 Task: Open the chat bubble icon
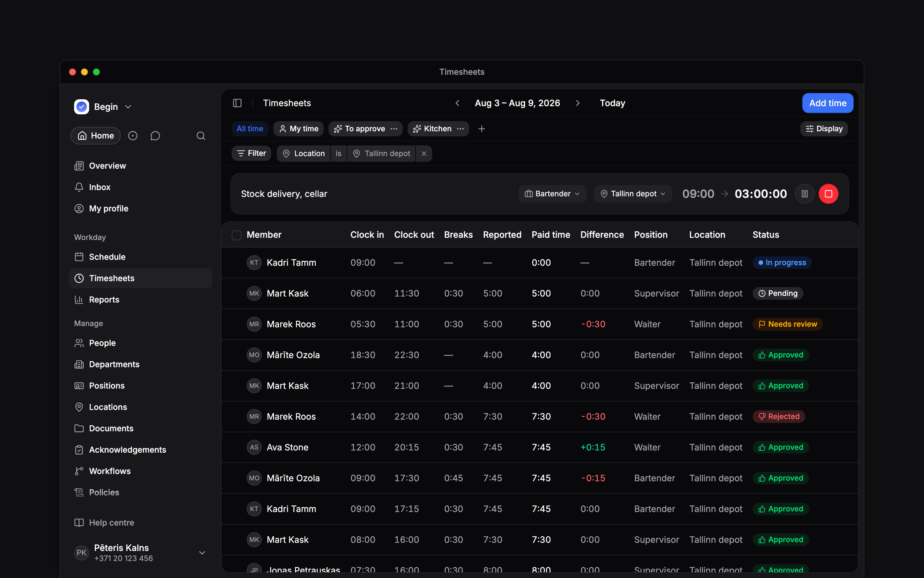pos(155,136)
